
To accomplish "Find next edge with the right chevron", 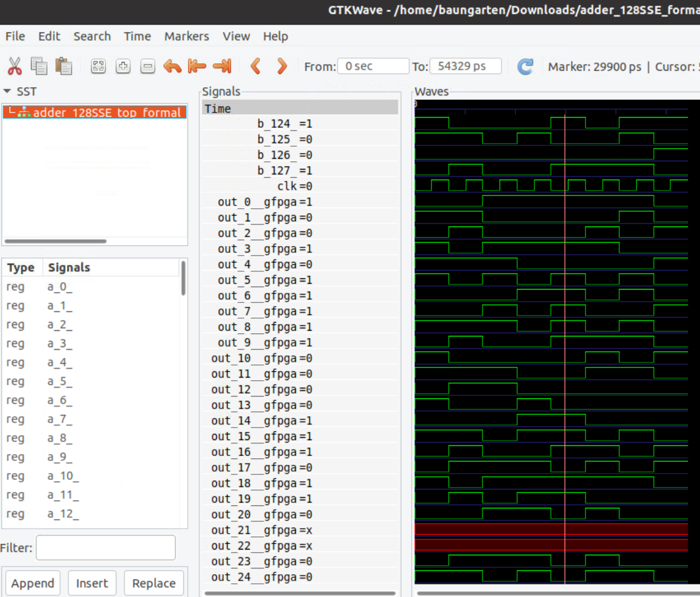I will [281, 66].
